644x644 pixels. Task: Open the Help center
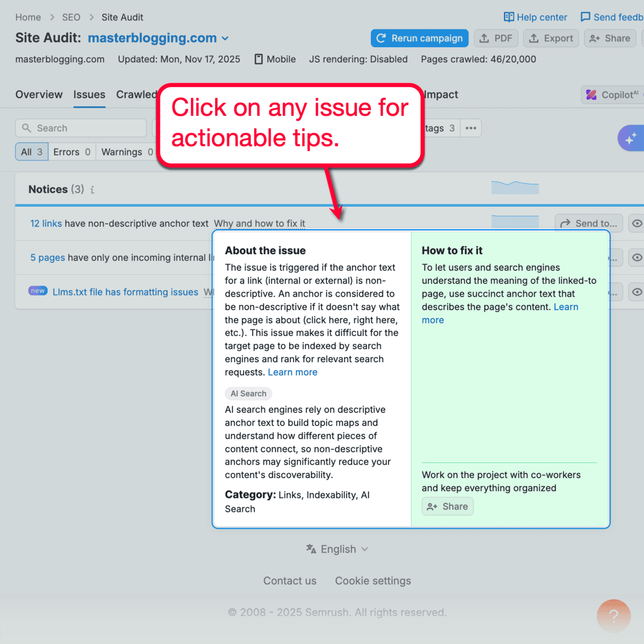(x=535, y=17)
